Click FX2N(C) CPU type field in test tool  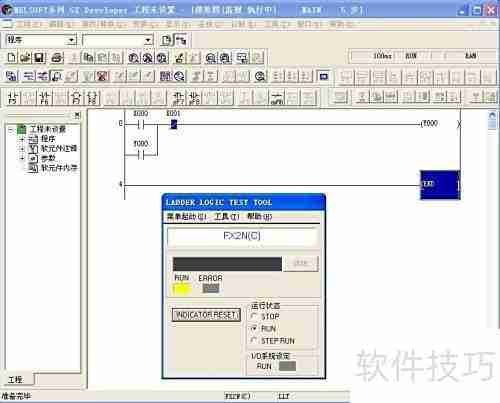[242, 237]
